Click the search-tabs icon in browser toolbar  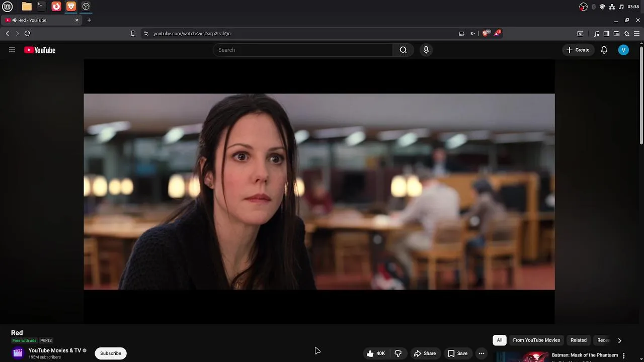580,34
